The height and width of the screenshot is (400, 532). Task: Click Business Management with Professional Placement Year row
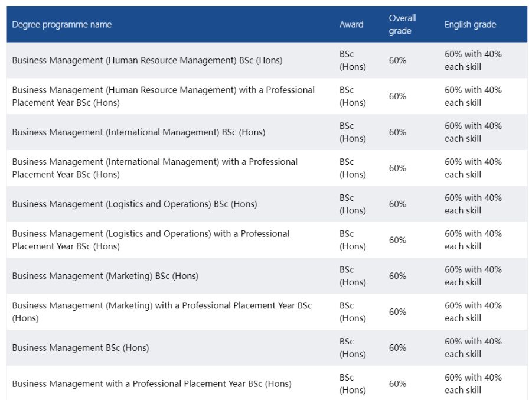pos(151,383)
